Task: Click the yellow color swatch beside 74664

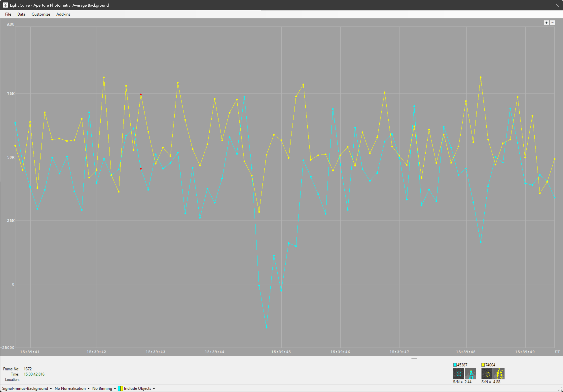Action: [483, 365]
